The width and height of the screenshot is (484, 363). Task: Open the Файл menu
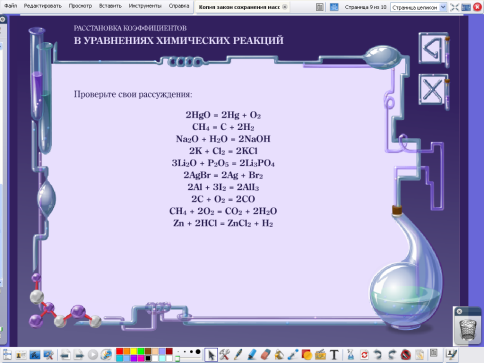10,6
